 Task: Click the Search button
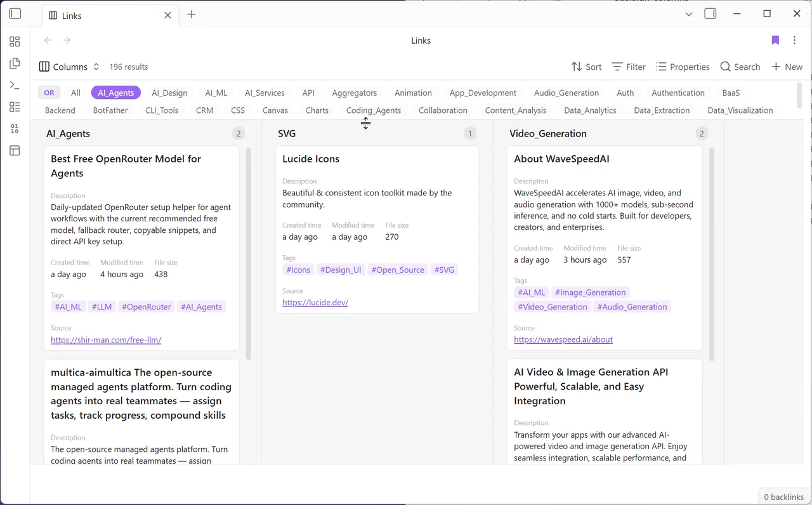pyautogui.click(x=740, y=67)
